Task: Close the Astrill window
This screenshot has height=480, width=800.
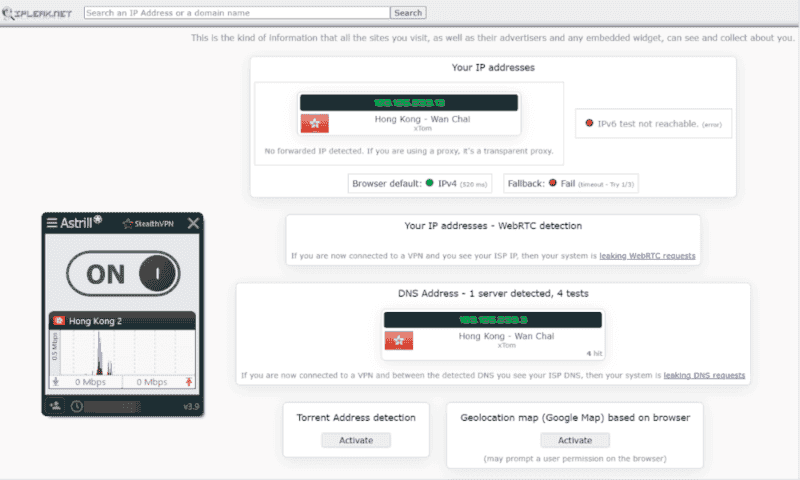Action: point(193,223)
